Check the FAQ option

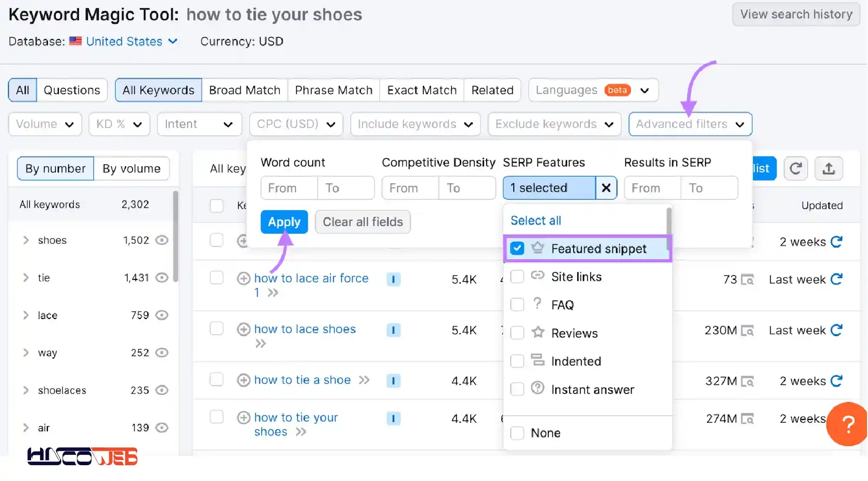(517, 305)
